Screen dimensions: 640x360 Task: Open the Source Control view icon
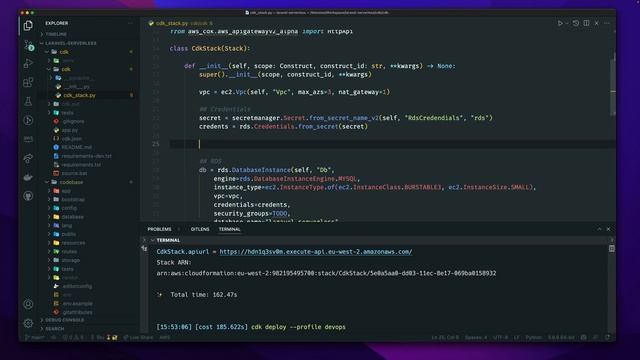point(28,45)
